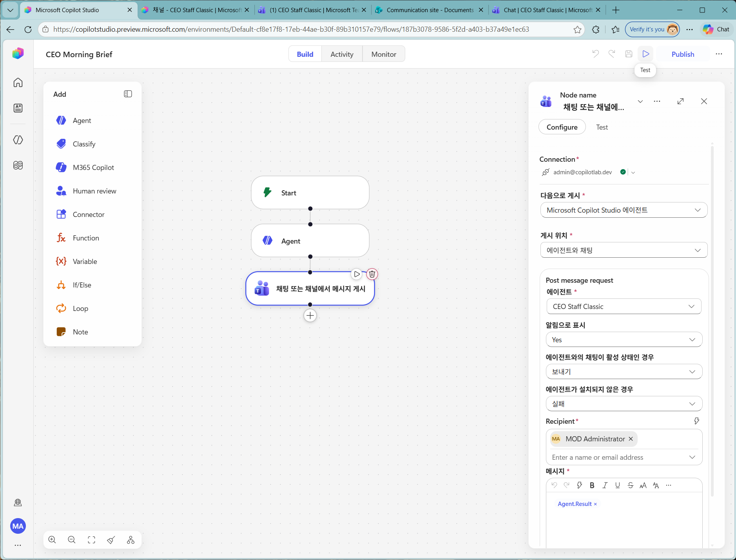This screenshot has width=736, height=560.
Task: Switch to the Monitor tab
Action: (x=384, y=54)
